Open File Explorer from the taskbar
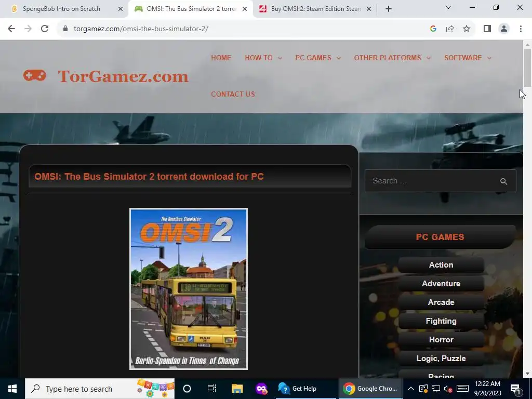Viewport: 532px width, 399px height. 237,389
